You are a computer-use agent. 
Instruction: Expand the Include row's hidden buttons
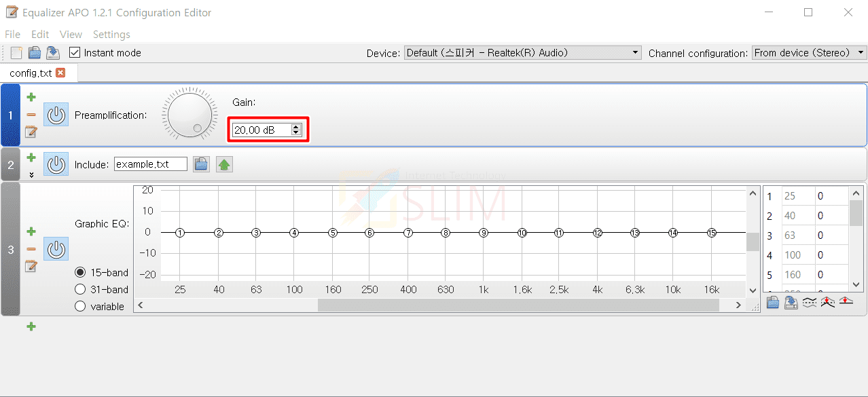point(31,174)
